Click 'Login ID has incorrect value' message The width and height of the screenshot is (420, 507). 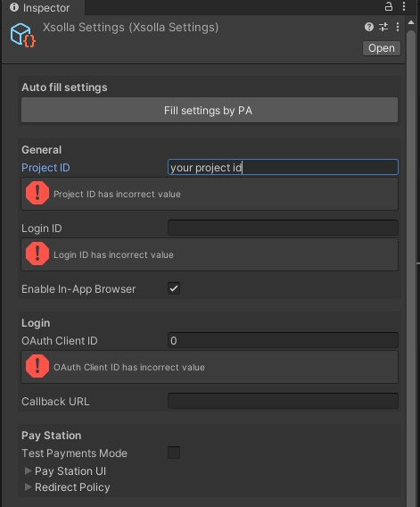click(113, 254)
